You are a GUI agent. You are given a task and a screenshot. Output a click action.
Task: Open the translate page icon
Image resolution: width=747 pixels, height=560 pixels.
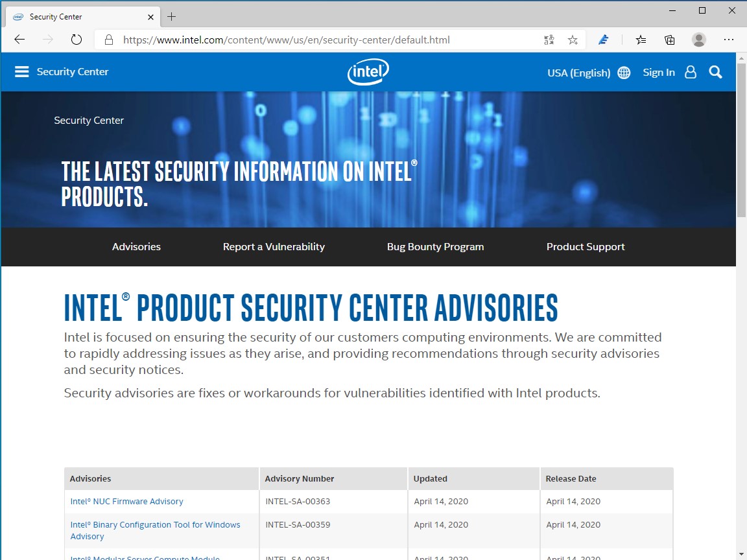pos(549,40)
